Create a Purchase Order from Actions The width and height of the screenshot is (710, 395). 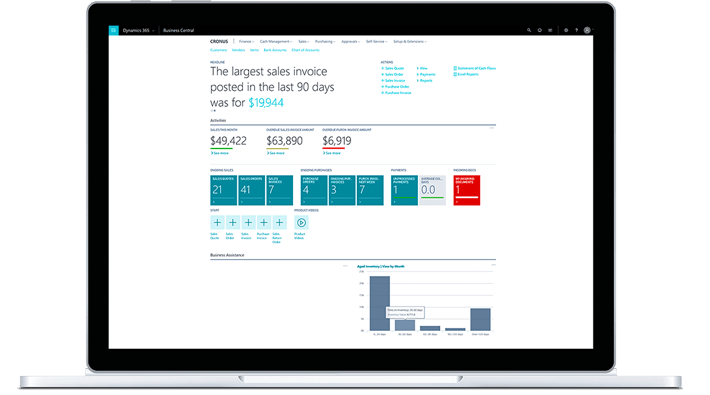coord(395,87)
